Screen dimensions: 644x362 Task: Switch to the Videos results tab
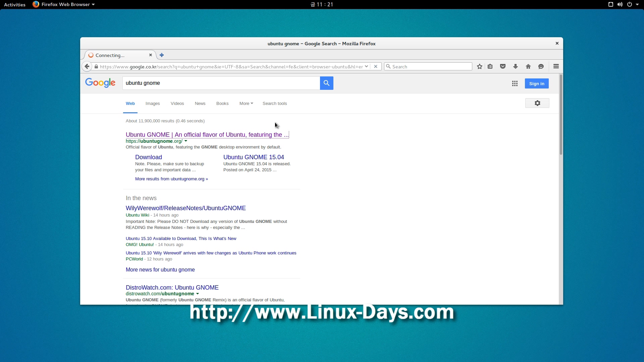pos(177,103)
